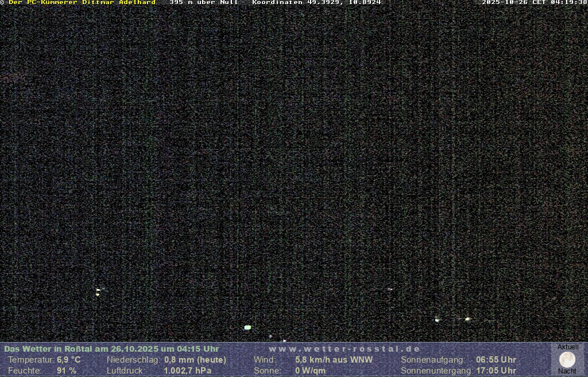Image resolution: width=588 pixels, height=377 pixels.
Task: Click the Koordinaten 49.3929, 10.8924 text
Action: (316, 3)
